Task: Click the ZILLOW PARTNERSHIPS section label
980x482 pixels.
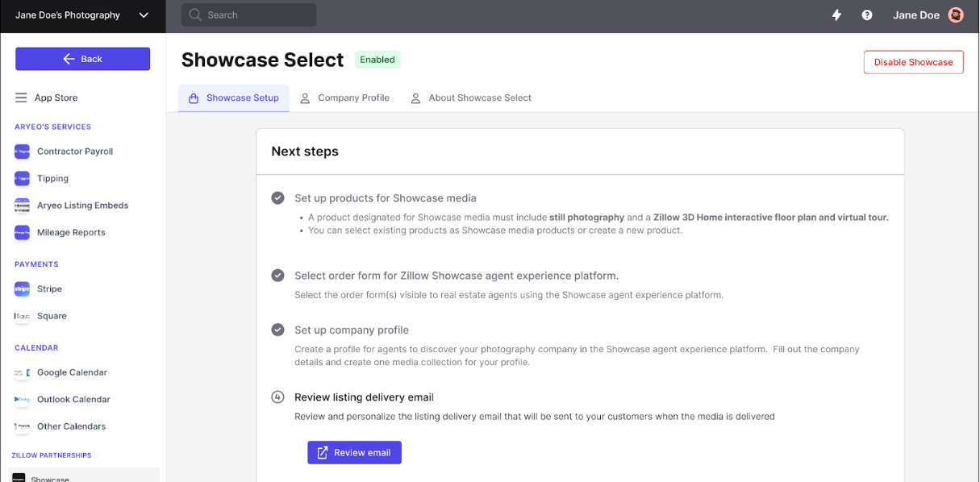Action: point(52,455)
